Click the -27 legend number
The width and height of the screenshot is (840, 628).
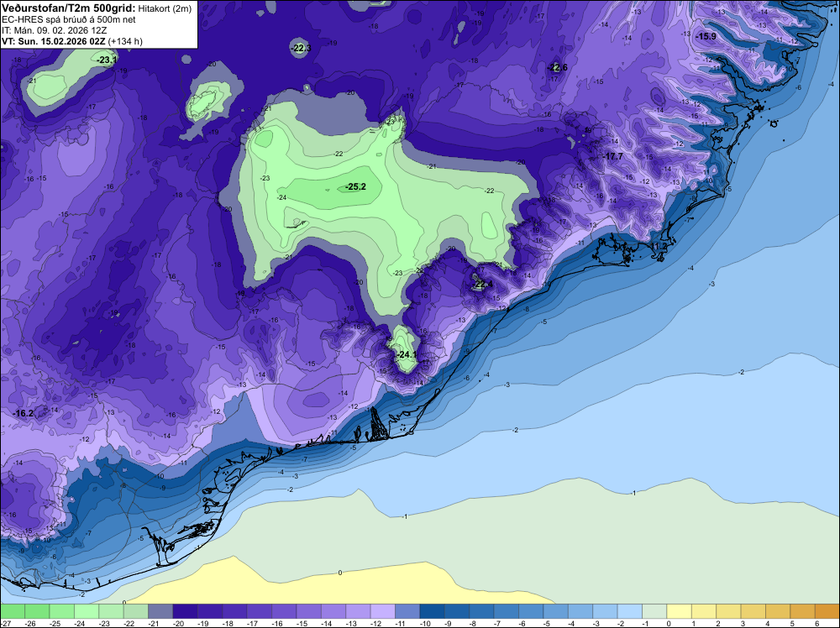tap(5, 623)
